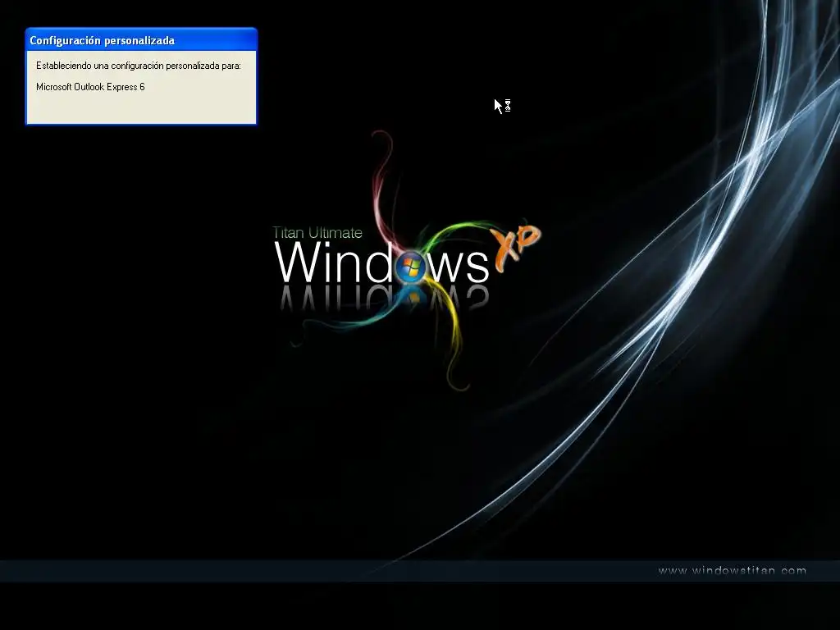
Task: Click the "Estableciendo una configuración personalizada para:" text
Action: (138, 66)
